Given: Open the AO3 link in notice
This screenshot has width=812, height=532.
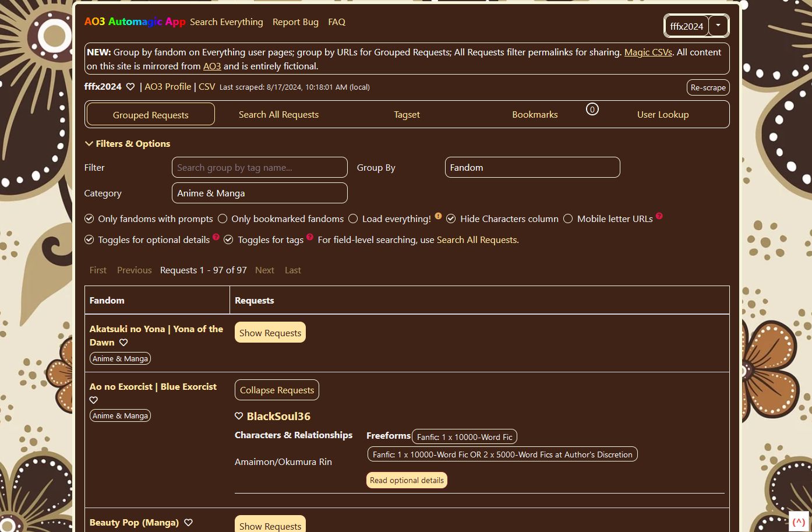Looking at the screenshot, I should 212,66.
